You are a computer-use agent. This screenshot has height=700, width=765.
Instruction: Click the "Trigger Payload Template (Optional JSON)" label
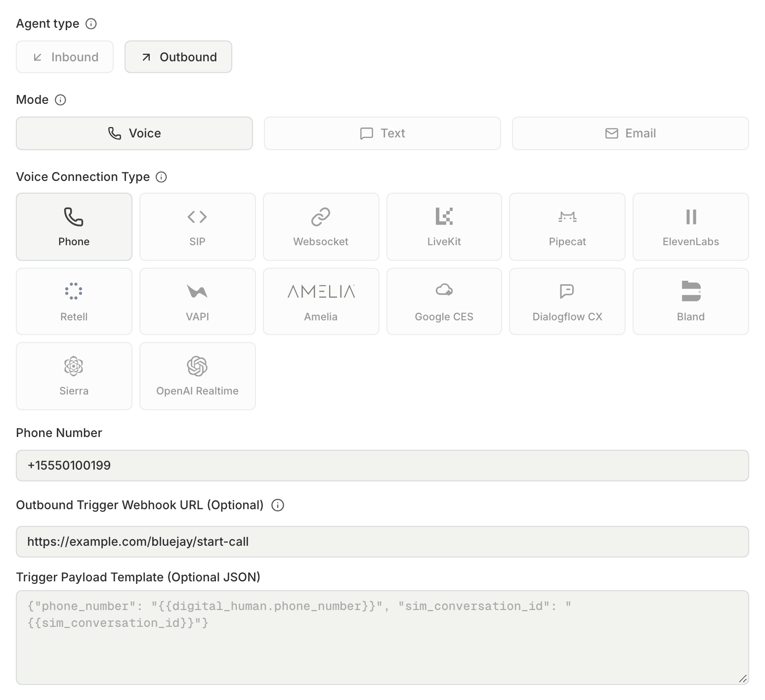(138, 577)
